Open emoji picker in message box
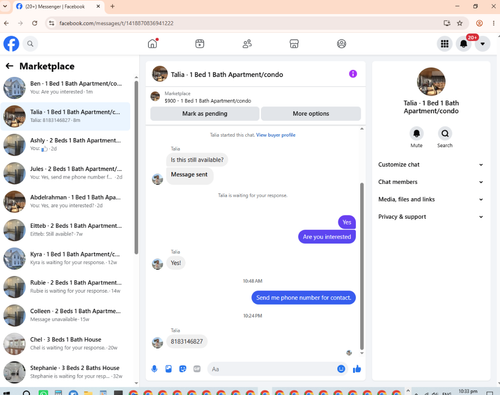Image resolution: width=500 pixels, height=395 pixels. point(341,369)
